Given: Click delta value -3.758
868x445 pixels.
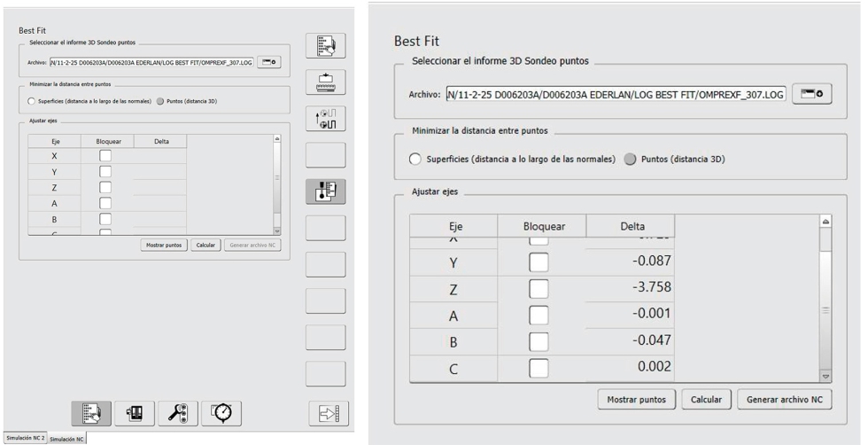Looking at the screenshot, I should click(x=651, y=287).
